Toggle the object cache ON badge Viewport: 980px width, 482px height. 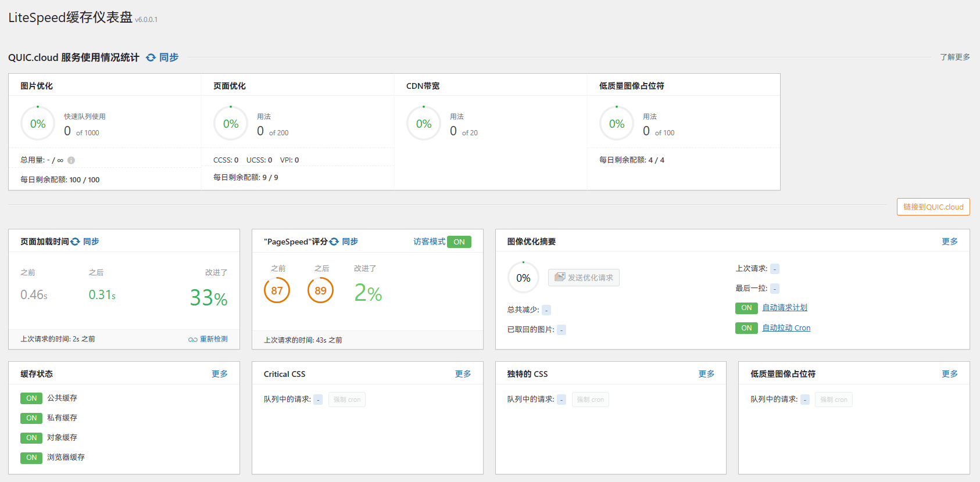[31, 438]
